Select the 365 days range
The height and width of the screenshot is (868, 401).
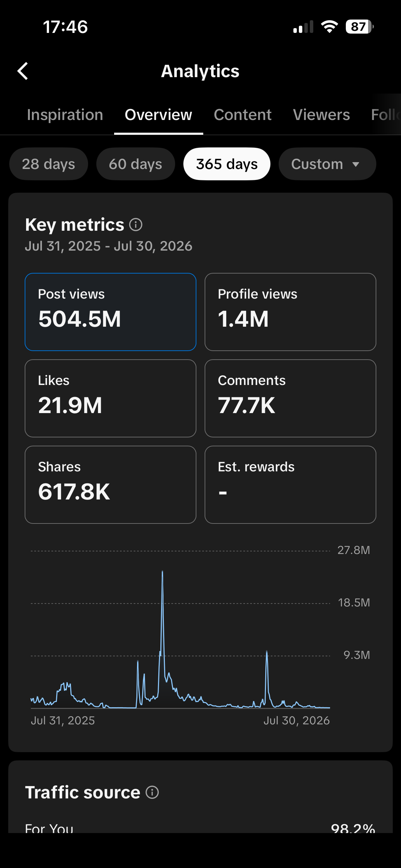[227, 164]
